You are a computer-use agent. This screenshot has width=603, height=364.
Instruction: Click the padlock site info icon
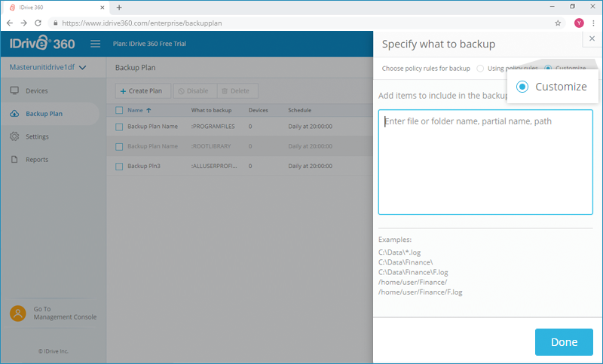[55, 23]
